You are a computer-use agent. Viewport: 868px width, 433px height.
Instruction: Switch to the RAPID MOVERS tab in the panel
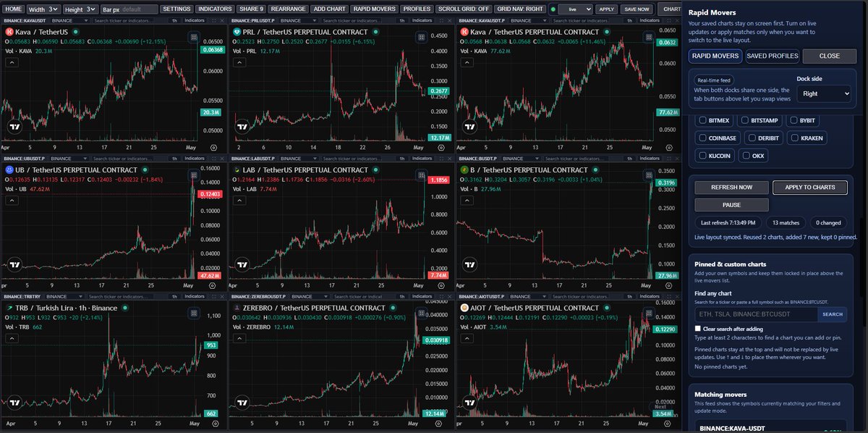715,56
